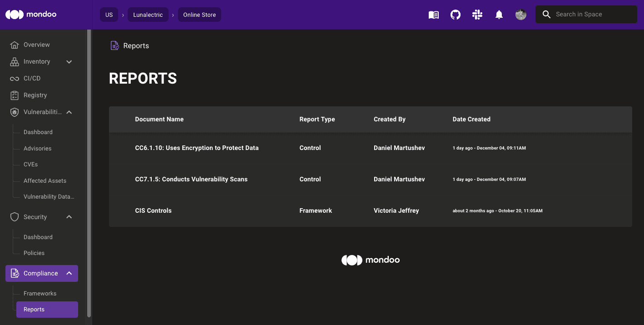This screenshot has height=325, width=644.
Task: Select the Vulnerabilities shield icon
Action: (14, 112)
